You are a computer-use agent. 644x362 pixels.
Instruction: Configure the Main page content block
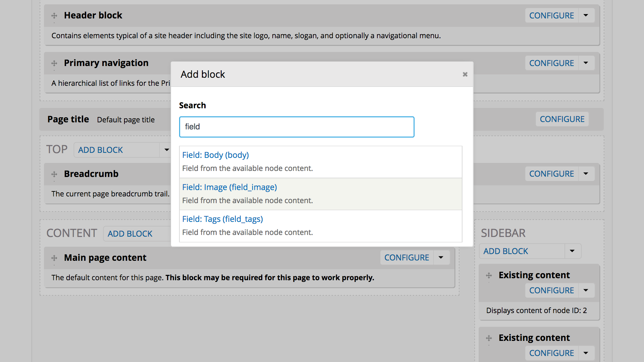407,257
